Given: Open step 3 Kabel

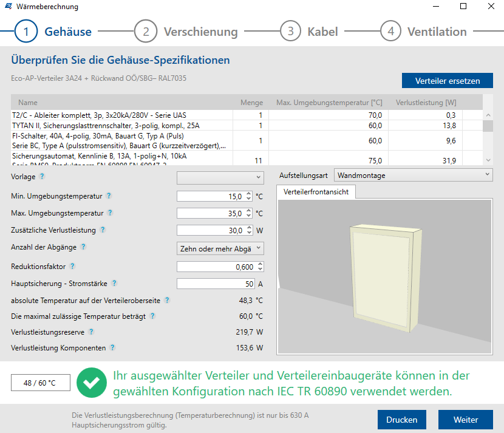Looking at the screenshot, I should 309,31.
